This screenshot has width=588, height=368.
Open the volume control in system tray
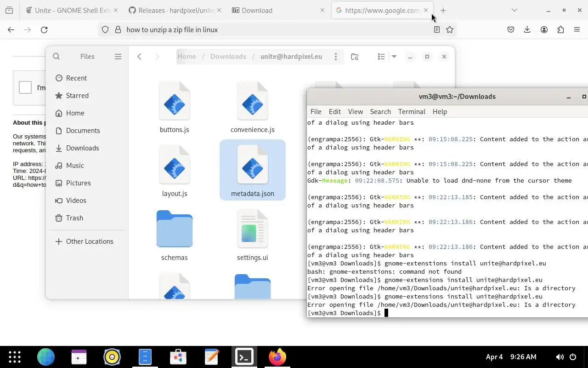[560, 357]
